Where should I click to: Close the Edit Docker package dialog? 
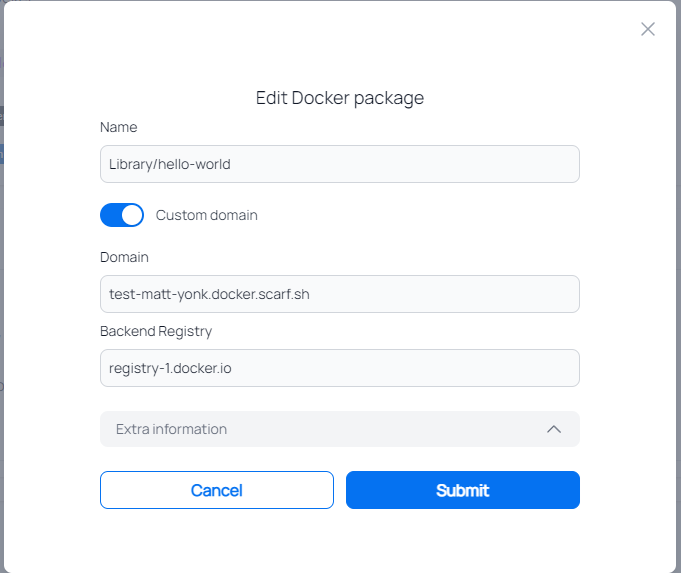tap(648, 29)
